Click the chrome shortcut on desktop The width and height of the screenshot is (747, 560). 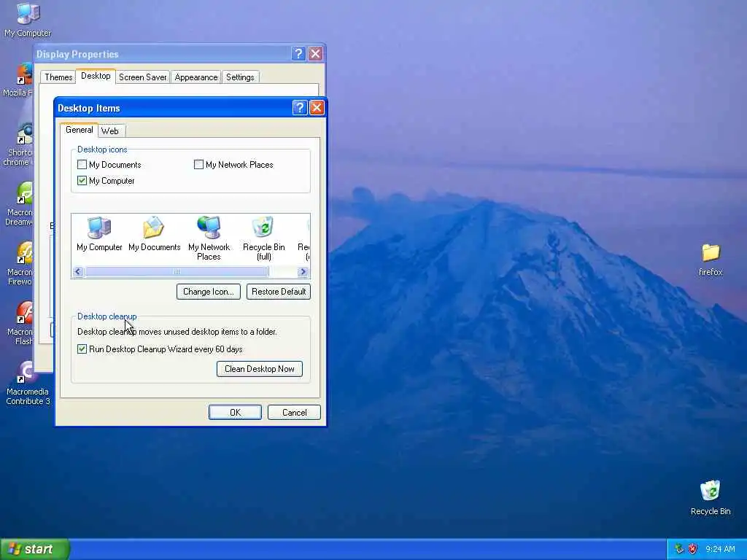18,145
